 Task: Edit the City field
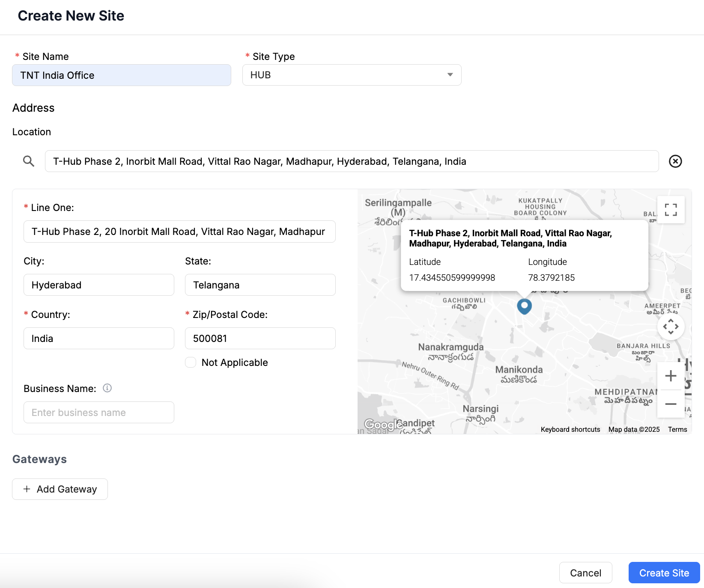click(x=99, y=285)
